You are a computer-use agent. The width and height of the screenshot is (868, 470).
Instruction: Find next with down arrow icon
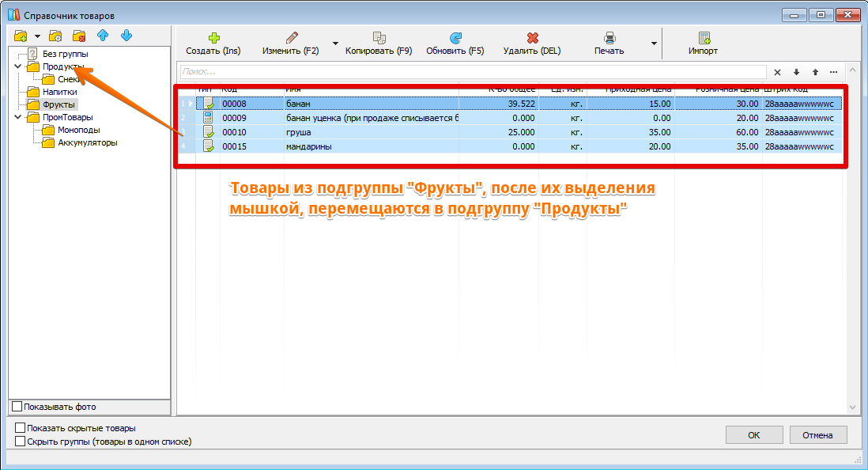796,72
